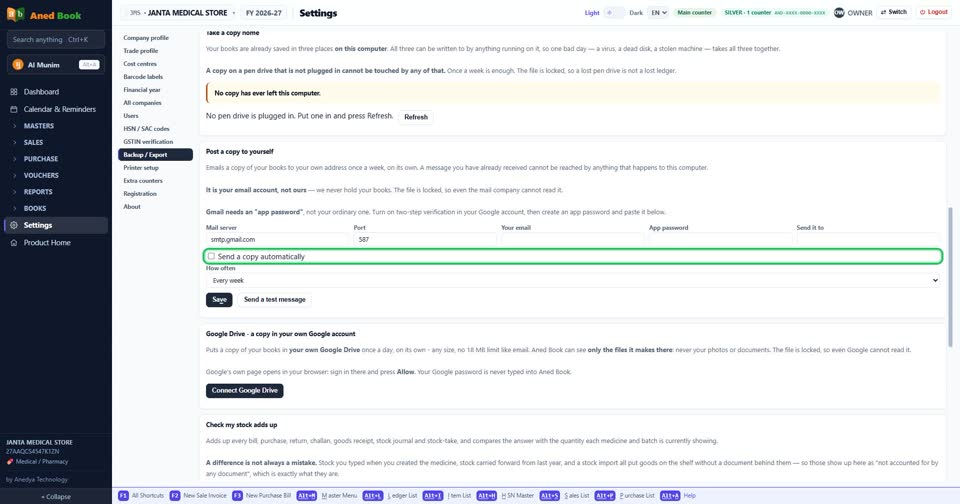Enable Send a copy automatically checkbox

click(211, 257)
